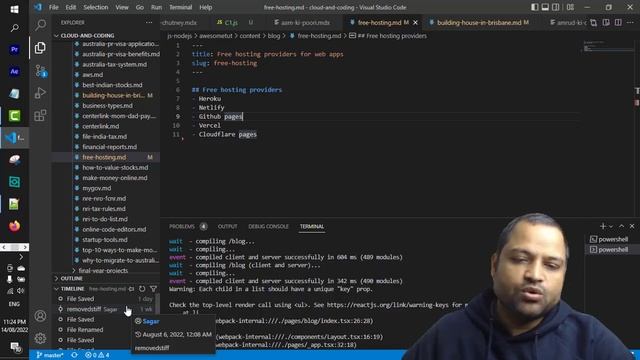Open Premiere Pro from the taskbar
Screen dimensions: 640x360
pyautogui.click(x=14, y=49)
